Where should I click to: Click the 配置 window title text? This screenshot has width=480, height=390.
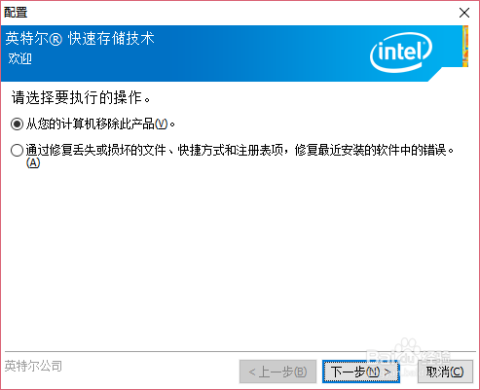(x=16, y=13)
